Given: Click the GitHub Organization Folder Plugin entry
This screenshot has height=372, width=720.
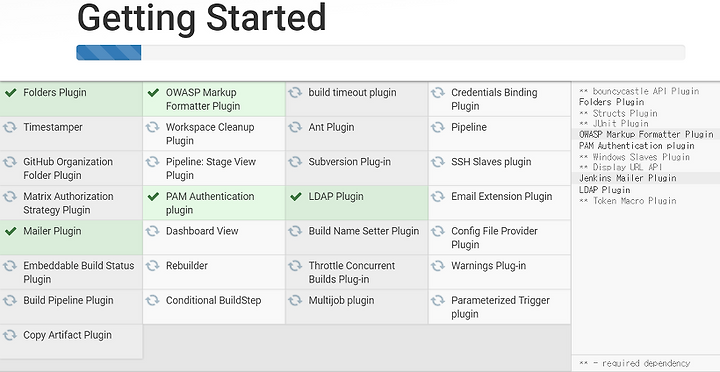Looking at the screenshot, I should 71,169.
